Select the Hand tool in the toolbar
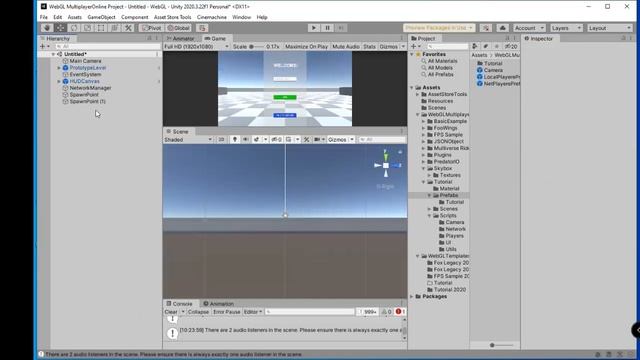This screenshot has height=360, width=640. click(47, 28)
